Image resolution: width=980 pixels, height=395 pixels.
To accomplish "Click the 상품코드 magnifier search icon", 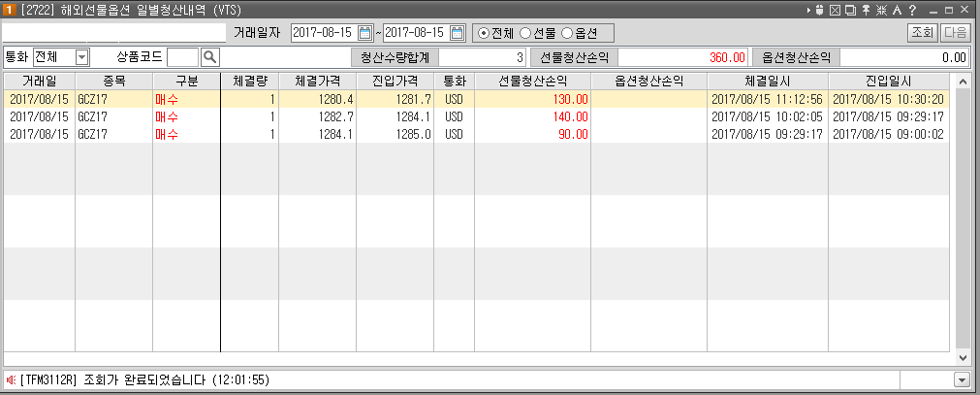I will (209, 57).
